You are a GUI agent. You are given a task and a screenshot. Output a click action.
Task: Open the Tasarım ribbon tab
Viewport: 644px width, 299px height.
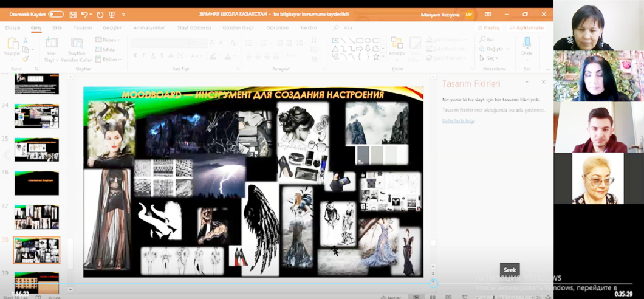(83, 27)
